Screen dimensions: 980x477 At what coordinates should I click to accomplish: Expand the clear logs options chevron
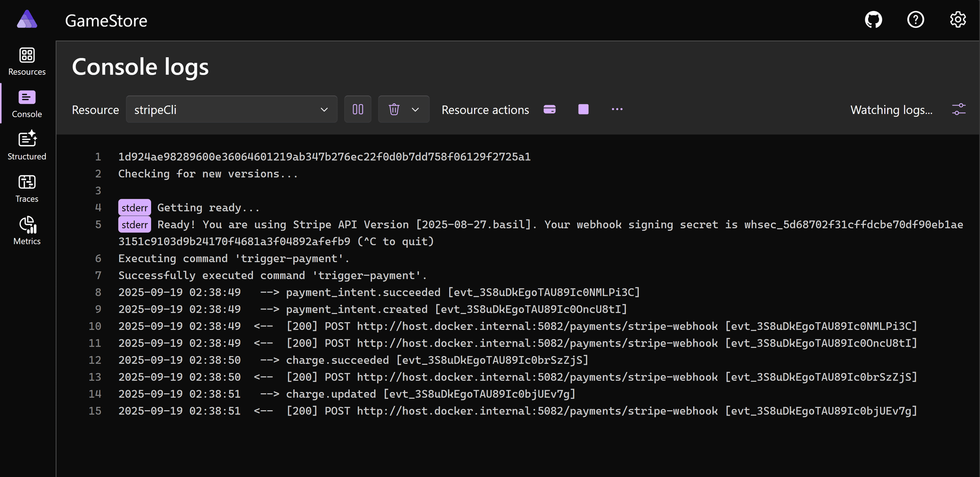415,110
